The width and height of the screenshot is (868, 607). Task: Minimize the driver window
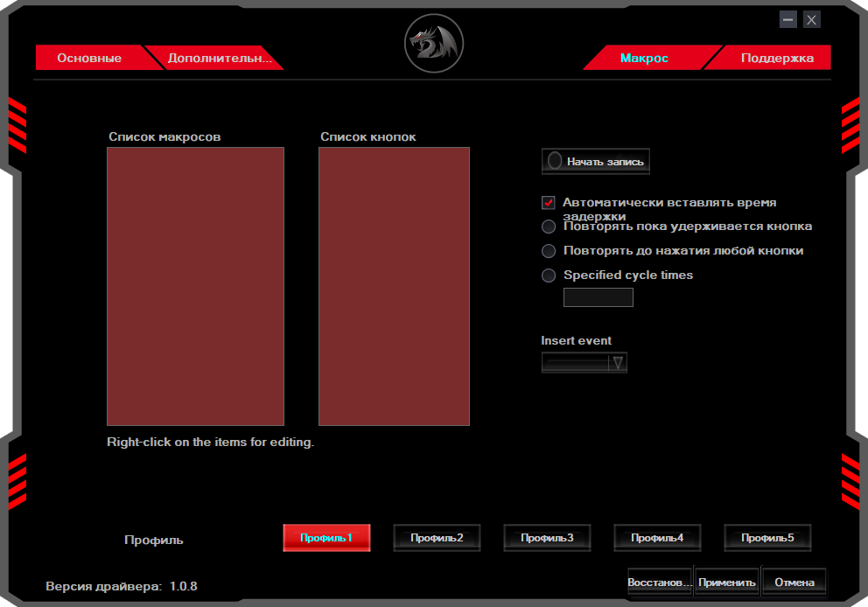788,20
